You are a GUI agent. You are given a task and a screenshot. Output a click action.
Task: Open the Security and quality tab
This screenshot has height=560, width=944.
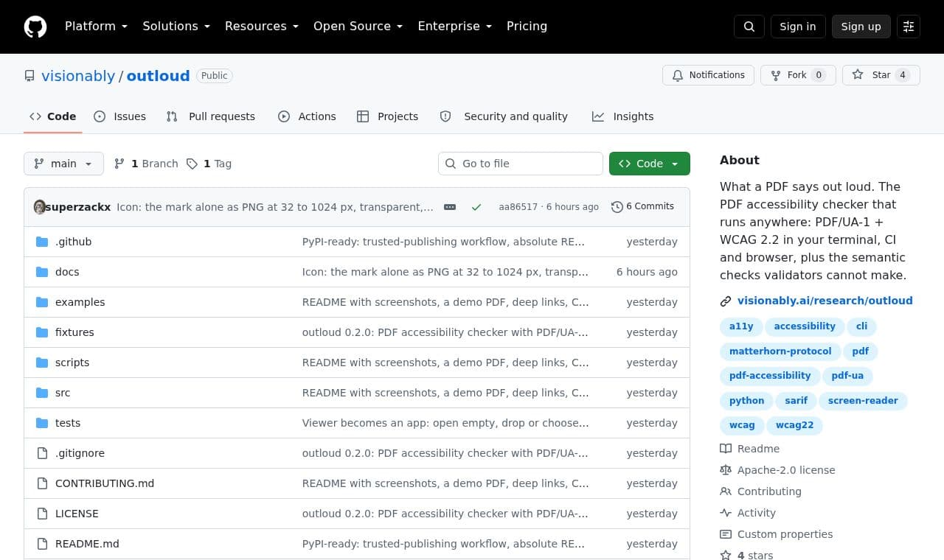(504, 116)
